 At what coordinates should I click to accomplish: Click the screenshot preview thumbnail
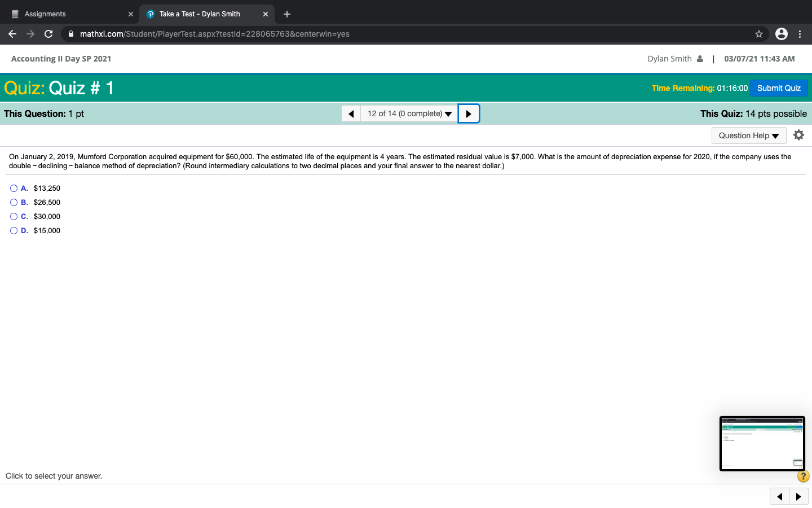(762, 444)
